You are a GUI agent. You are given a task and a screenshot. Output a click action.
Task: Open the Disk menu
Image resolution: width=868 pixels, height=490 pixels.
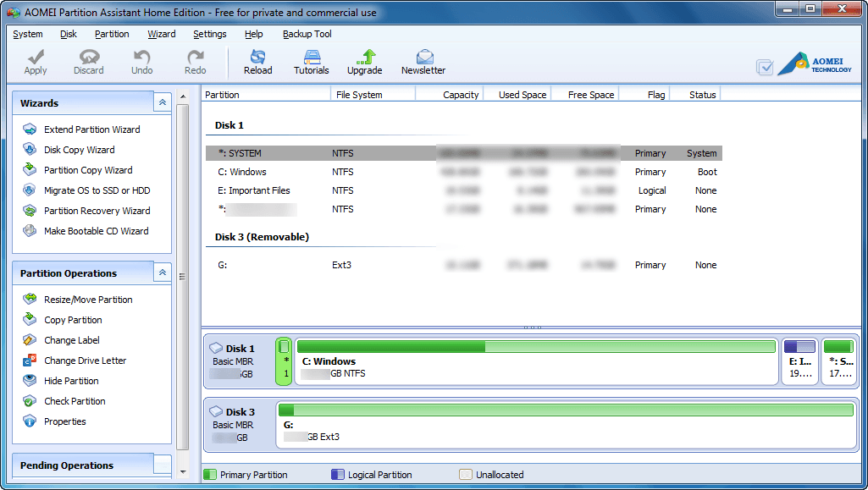(x=69, y=34)
